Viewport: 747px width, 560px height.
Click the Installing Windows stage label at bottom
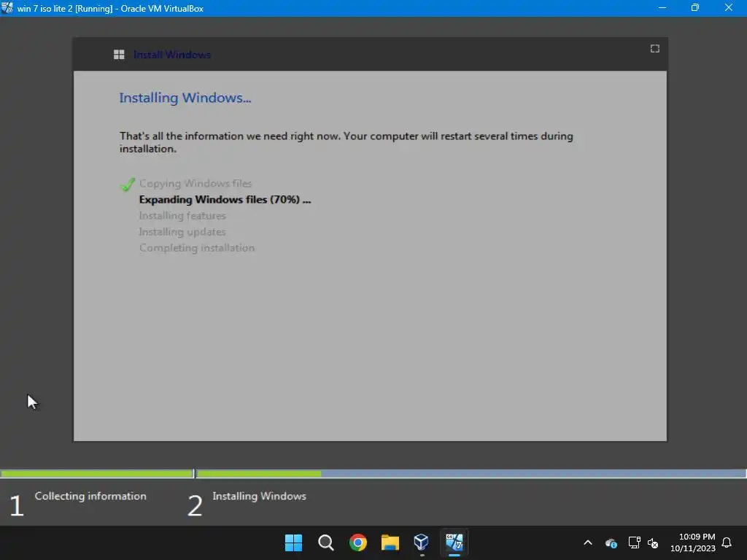pyautogui.click(x=259, y=496)
